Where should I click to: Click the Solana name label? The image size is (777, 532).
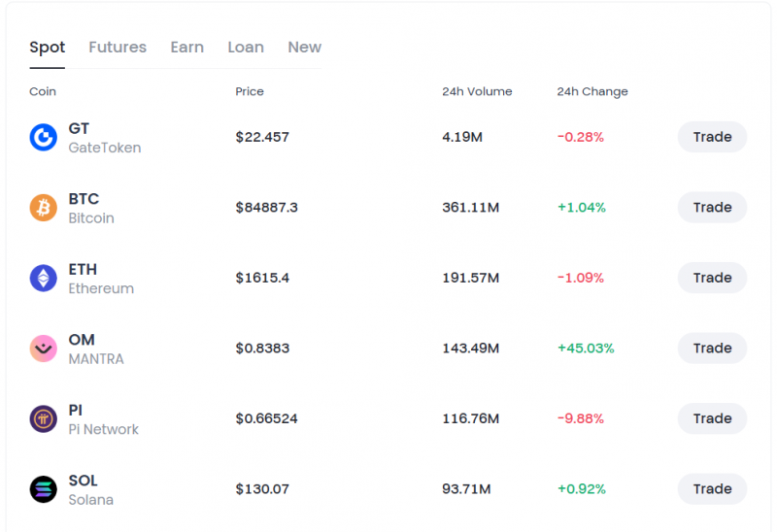click(90, 499)
